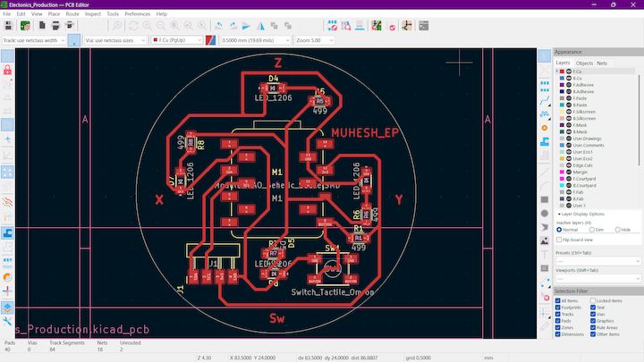Open the Route menu
644x362 pixels.
(x=72, y=14)
